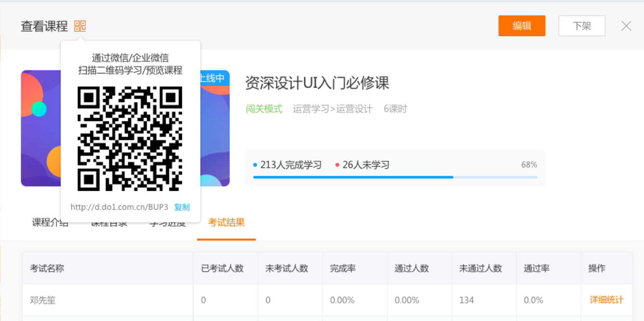Click the learning progress bar

point(395,177)
